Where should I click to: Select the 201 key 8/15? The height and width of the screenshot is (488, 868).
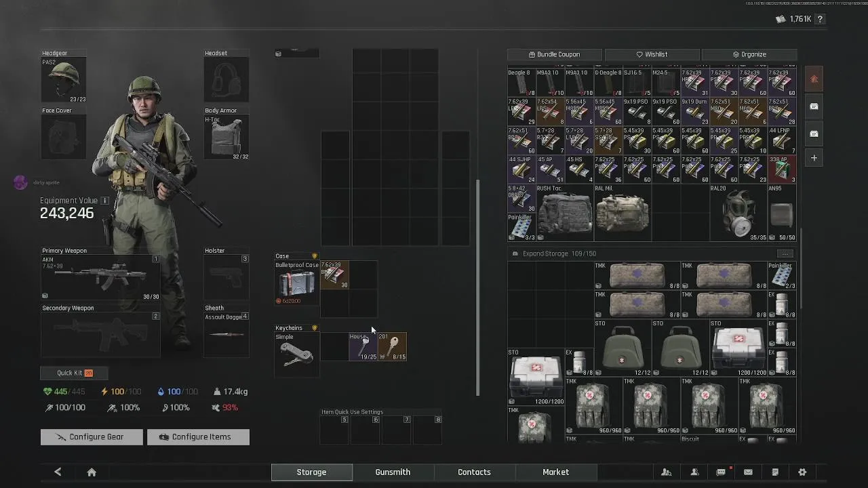[393, 346]
